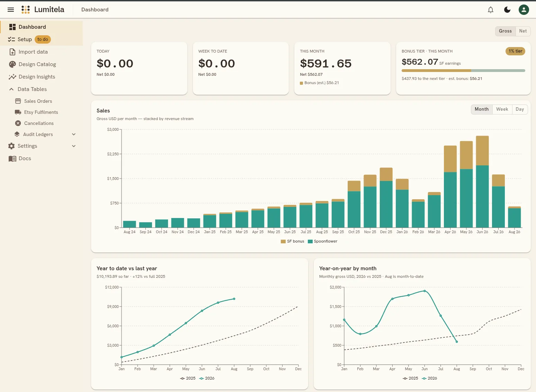Click the Dashboard breadcrumb title in header
The width and height of the screenshot is (536, 392).
coord(95,10)
